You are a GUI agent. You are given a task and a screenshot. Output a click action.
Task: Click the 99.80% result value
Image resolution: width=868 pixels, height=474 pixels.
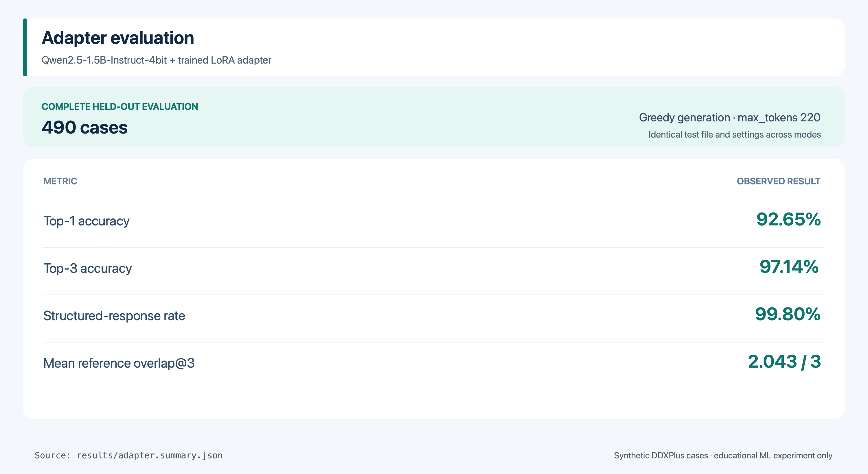(788, 314)
